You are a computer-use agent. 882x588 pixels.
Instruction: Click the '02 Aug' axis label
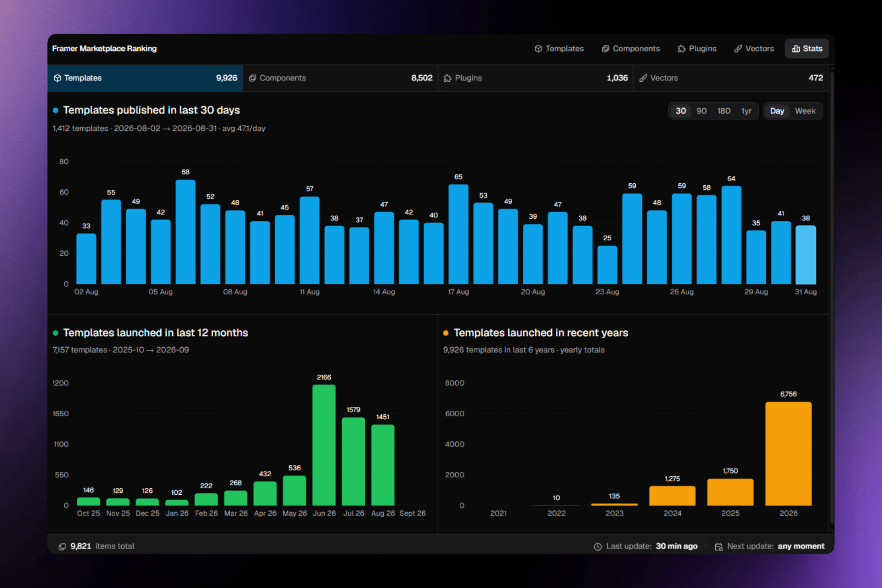coord(86,292)
